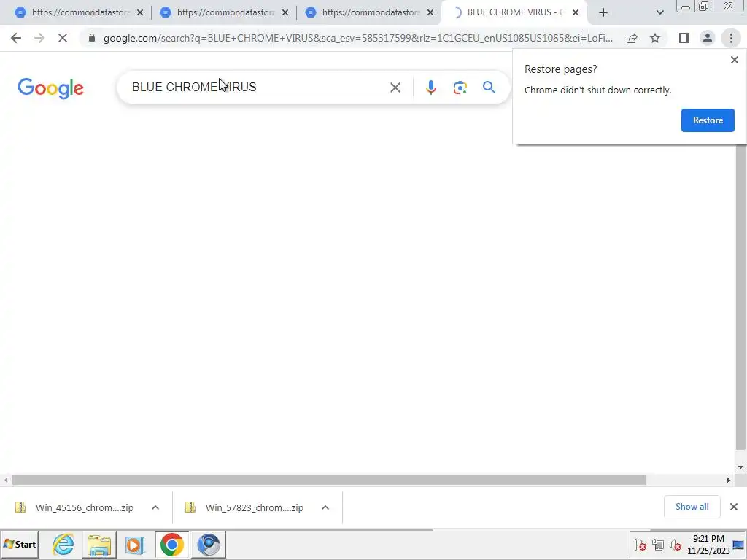Click the scroll down arrow
Image resolution: width=747 pixels, height=560 pixels.
(x=740, y=467)
